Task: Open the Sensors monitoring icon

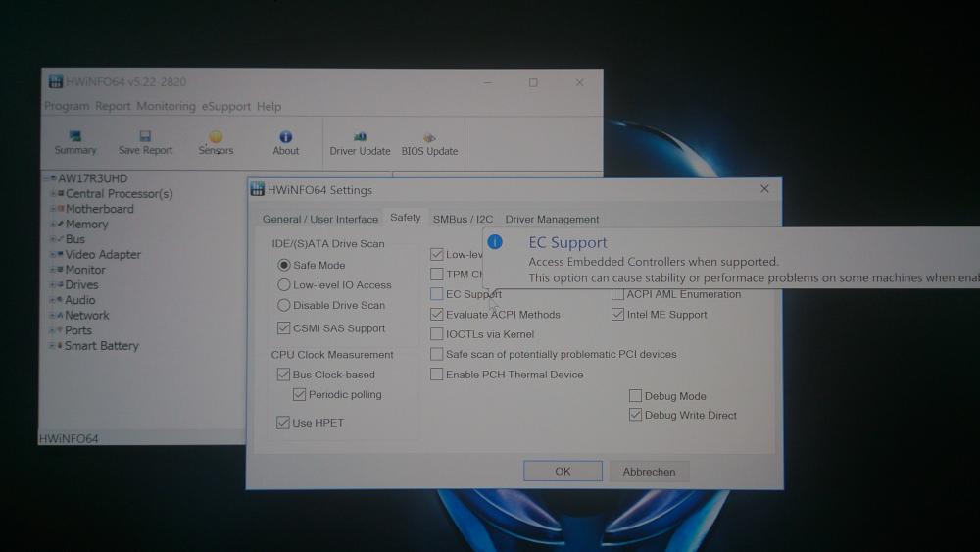Action: (216, 138)
